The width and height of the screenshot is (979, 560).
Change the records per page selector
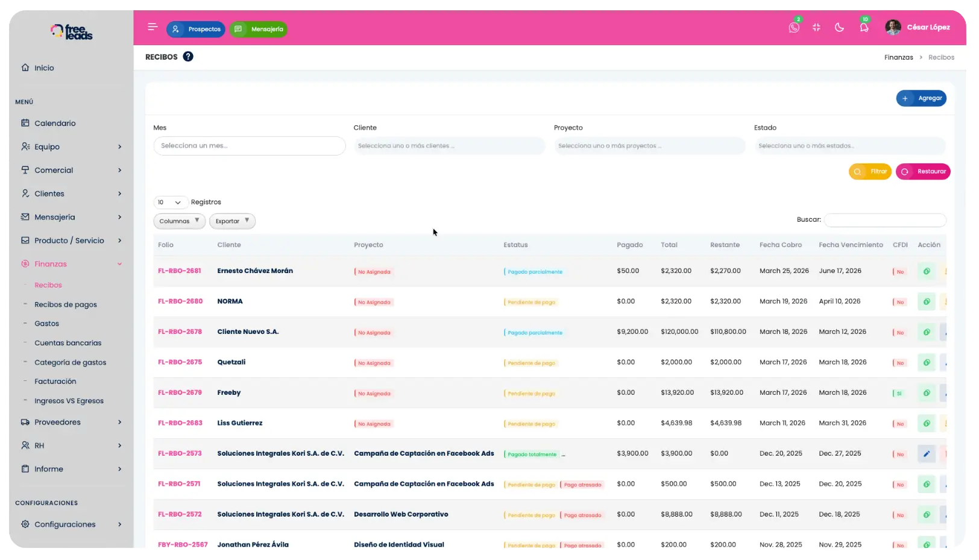pos(169,203)
